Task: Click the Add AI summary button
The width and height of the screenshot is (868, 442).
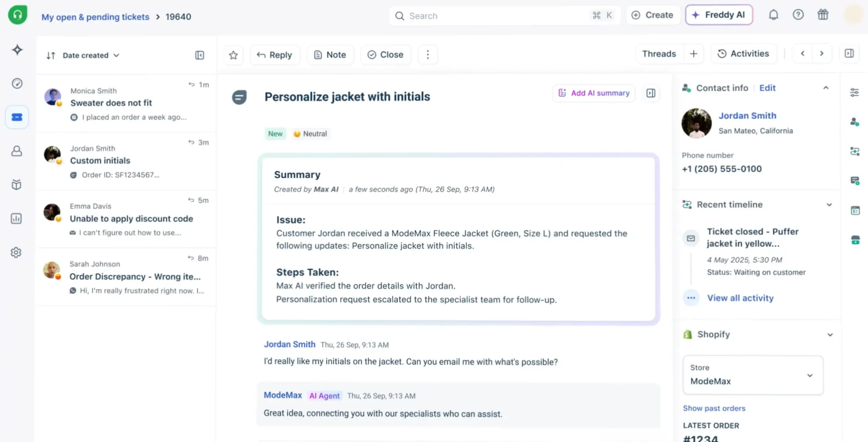Action: (594, 93)
